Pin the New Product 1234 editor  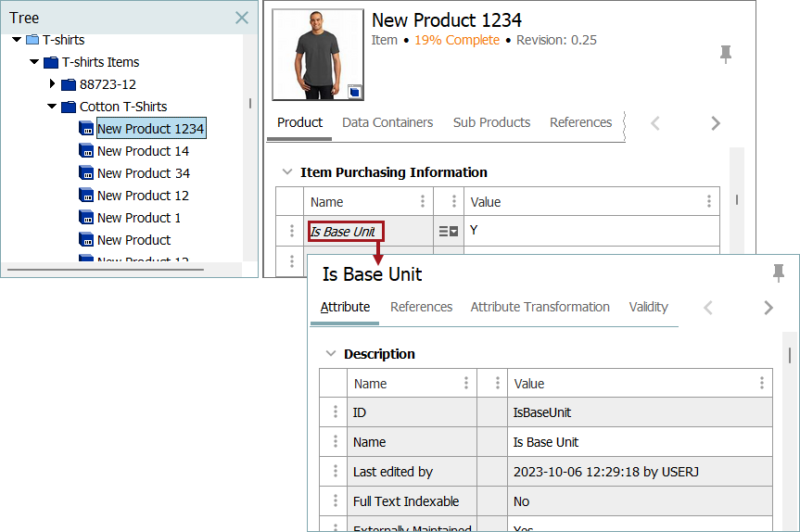pos(726,55)
